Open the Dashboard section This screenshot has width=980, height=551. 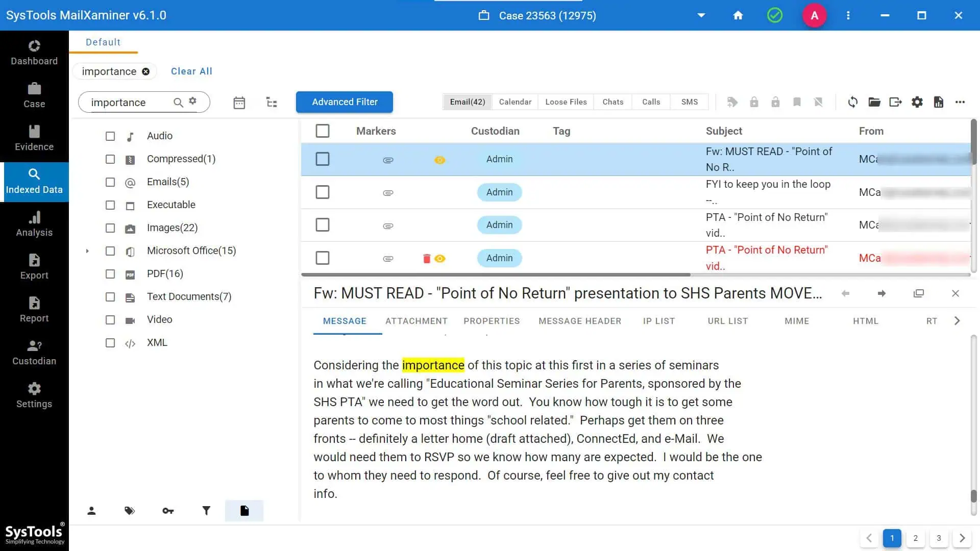tap(34, 53)
